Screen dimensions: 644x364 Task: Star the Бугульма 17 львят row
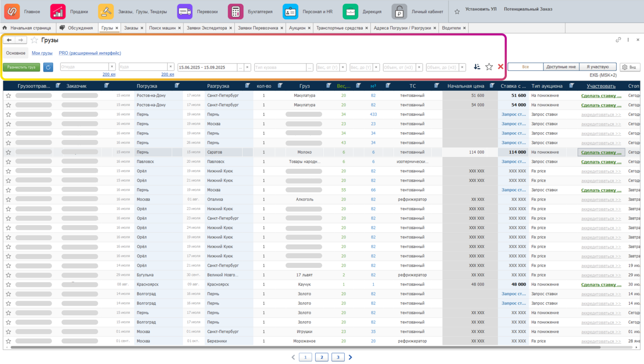tap(8, 275)
